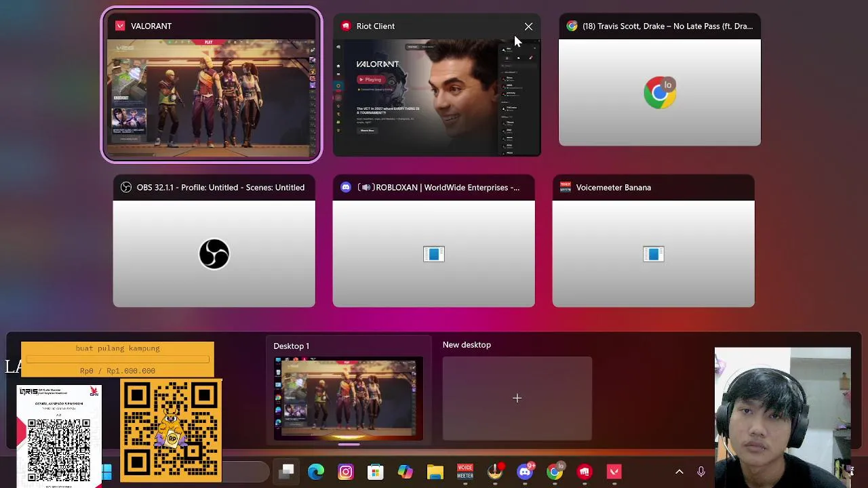868x488 pixels.
Task: Click the 'Desktop 1' label
Action: [292, 346]
